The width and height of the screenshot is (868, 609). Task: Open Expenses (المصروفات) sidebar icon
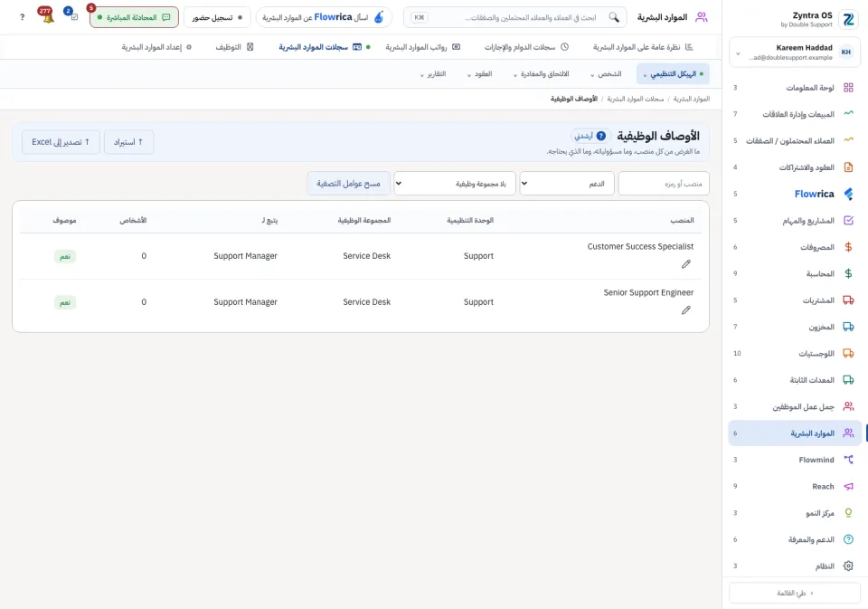848,247
